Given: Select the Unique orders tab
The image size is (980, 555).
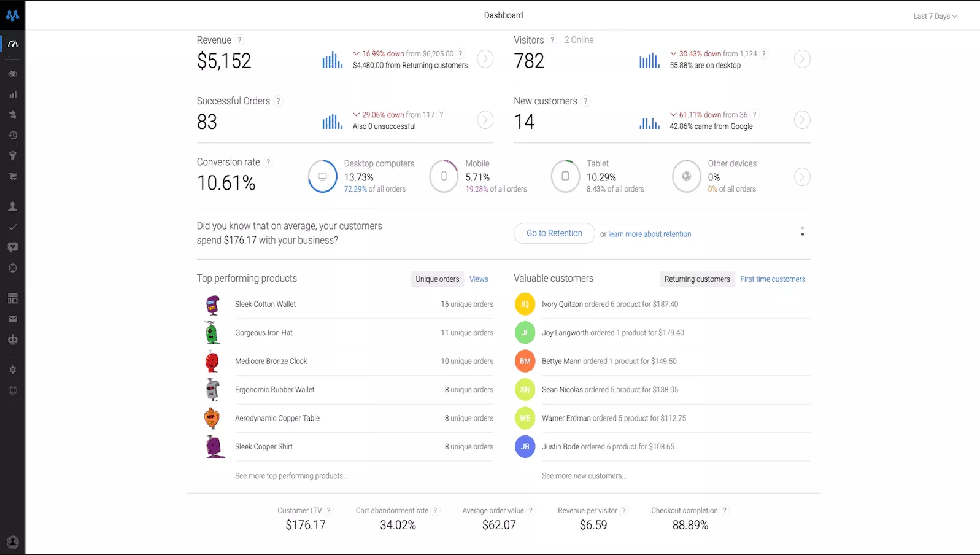Looking at the screenshot, I should pyautogui.click(x=438, y=279).
